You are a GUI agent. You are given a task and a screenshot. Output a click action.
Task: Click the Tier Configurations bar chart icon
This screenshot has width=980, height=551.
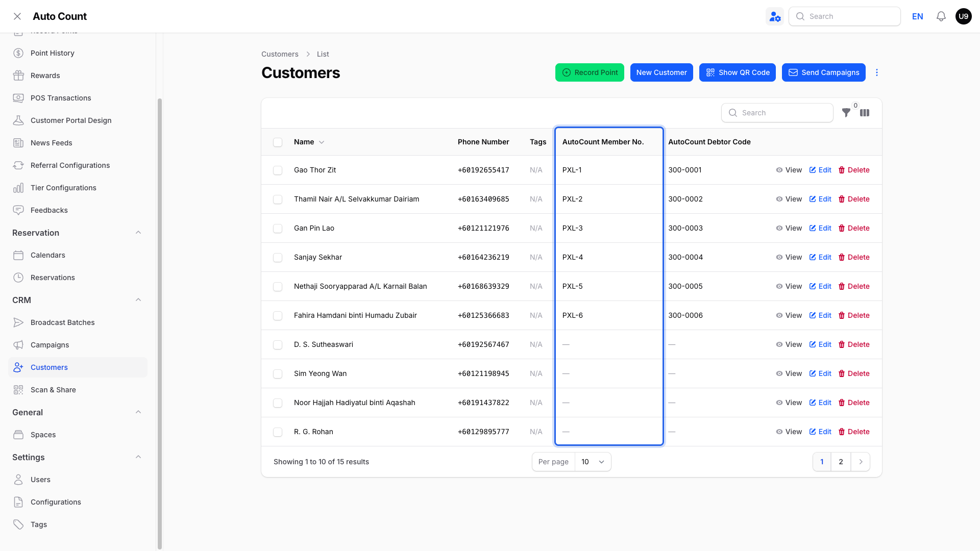coord(18,188)
